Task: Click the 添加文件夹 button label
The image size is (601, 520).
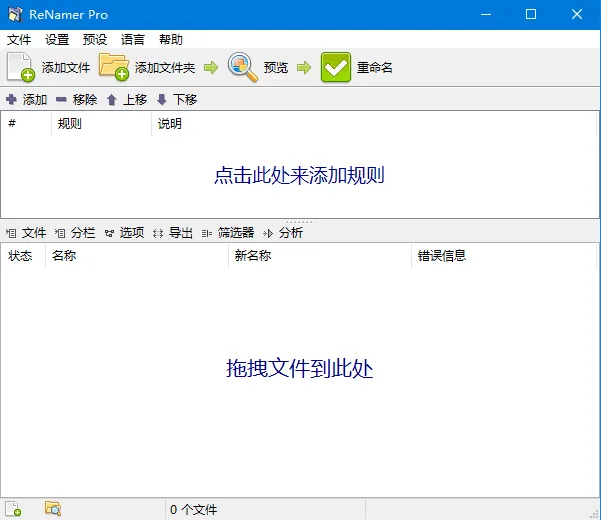Action: click(x=165, y=68)
